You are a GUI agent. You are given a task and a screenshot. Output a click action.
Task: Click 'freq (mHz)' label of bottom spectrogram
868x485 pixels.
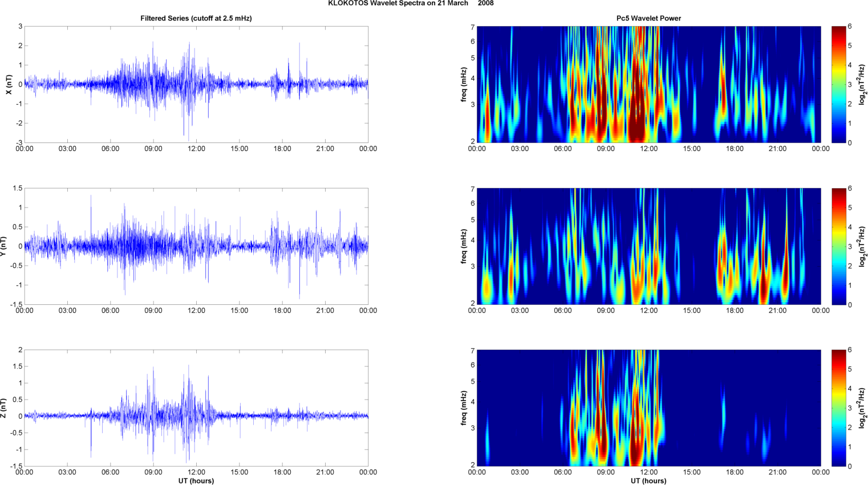[464, 408]
